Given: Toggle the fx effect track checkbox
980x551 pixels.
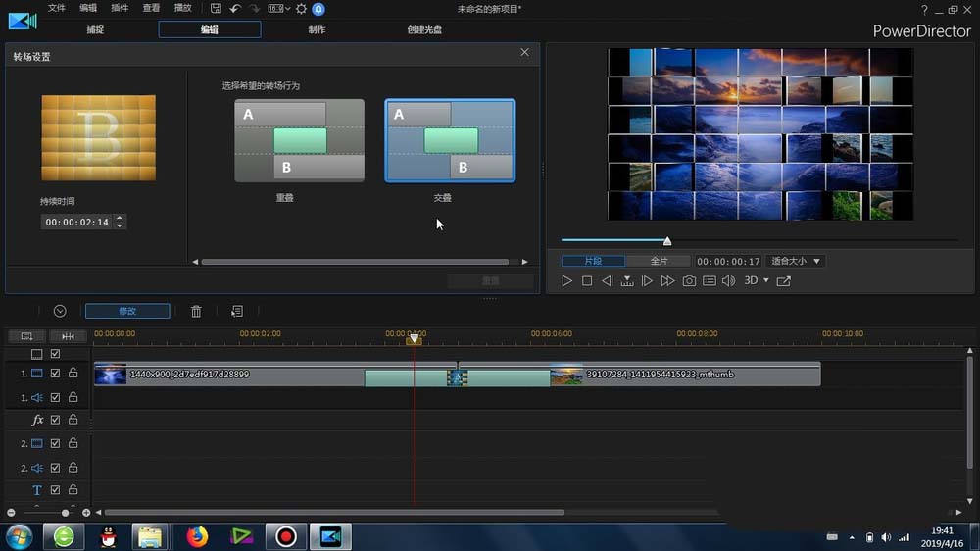Looking at the screenshot, I should [56, 420].
